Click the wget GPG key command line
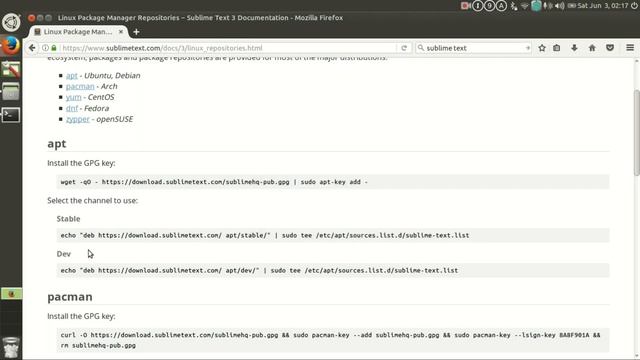Screen dimensions: 640x360 (x=333, y=182)
